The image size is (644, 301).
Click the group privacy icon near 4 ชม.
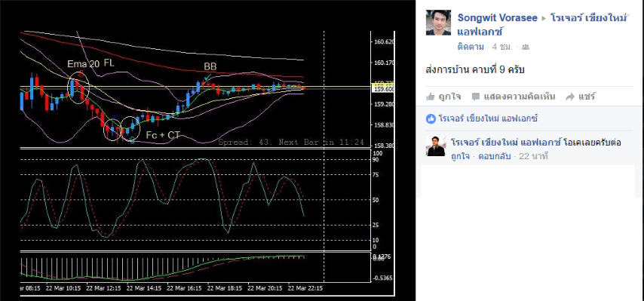(x=525, y=48)
